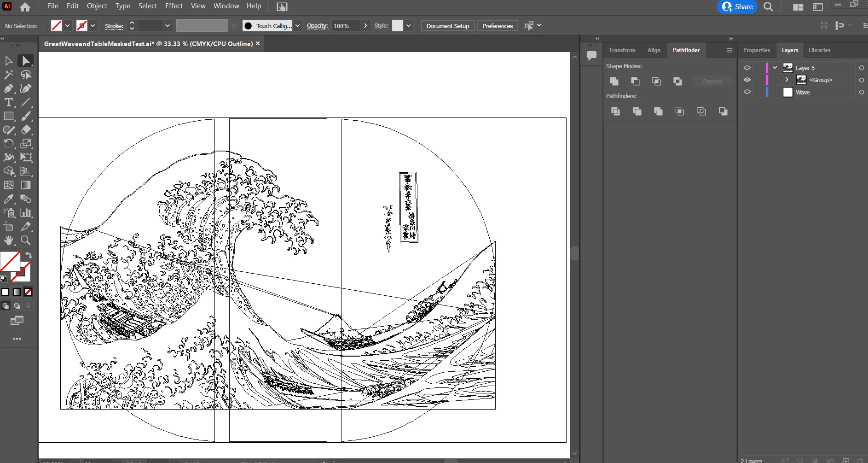
Task: Hide the Wave layer with eye icon
Action: point(747,92)
